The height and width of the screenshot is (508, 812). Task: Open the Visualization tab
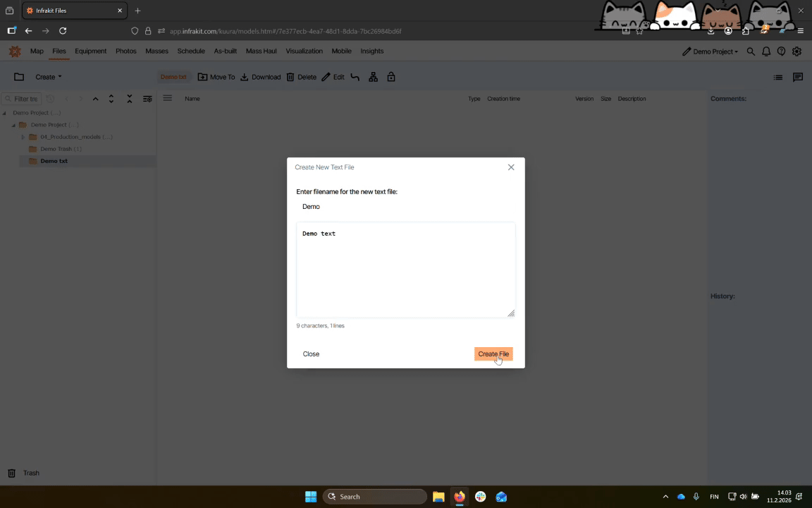[304, 51]
